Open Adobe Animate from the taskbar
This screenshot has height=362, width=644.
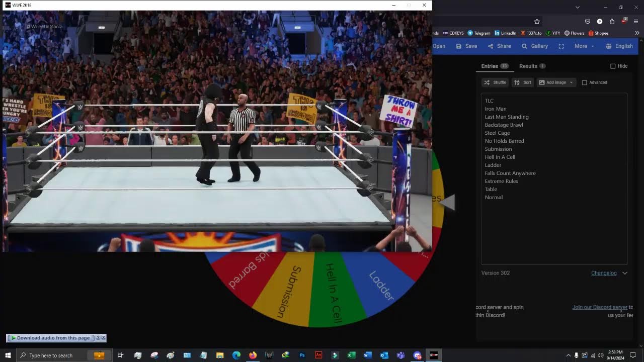pyautogui.click(x=318, y=355)
